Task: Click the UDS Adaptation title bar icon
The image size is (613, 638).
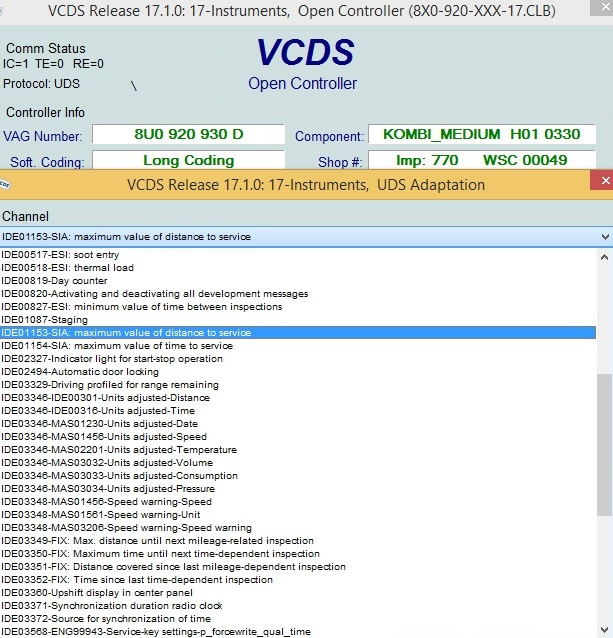Action: 4,184
